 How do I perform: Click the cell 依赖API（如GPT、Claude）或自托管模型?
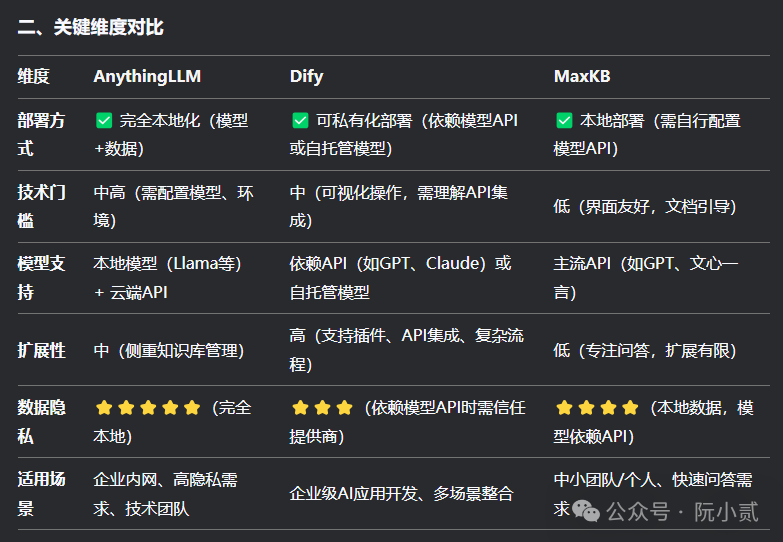pyautogui.click(x=400, y=278)
